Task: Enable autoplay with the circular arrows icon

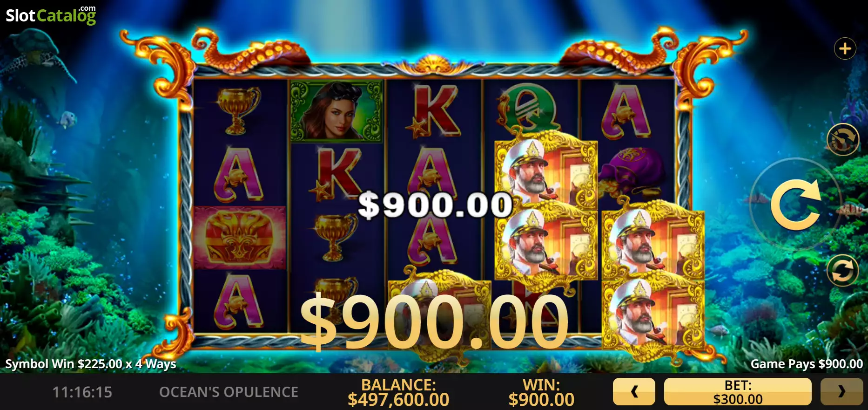Action: (x=842, y=270)
